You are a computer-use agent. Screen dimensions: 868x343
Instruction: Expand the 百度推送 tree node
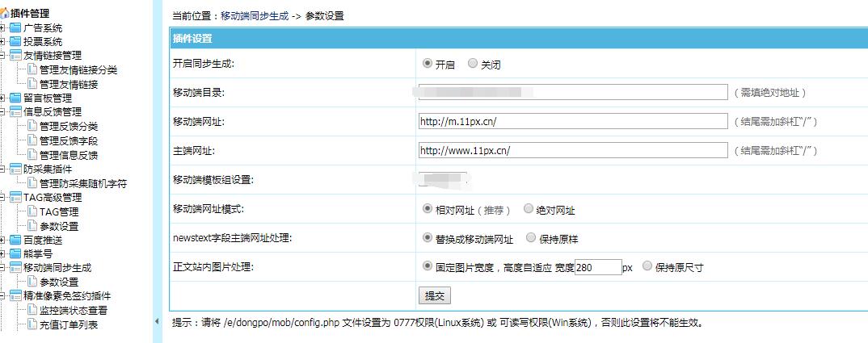pos(2,241)
